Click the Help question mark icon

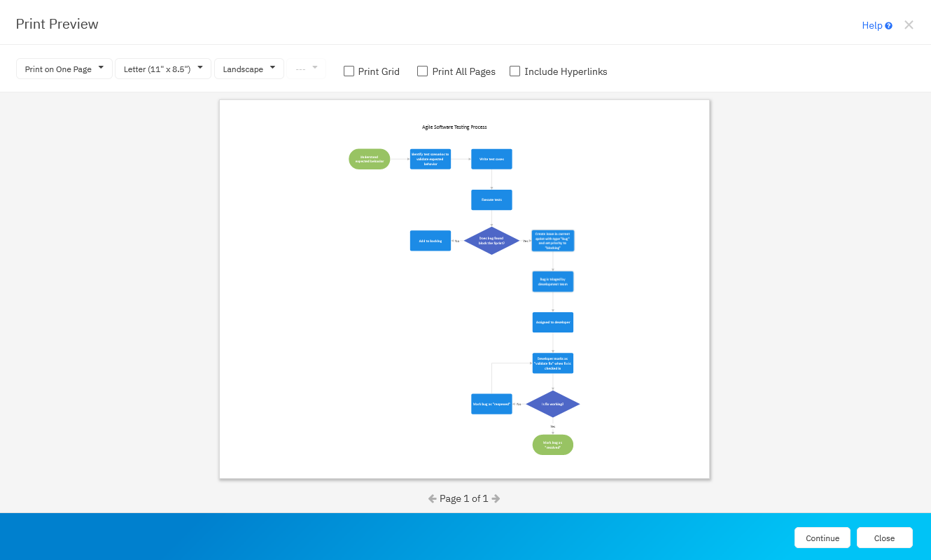point(888,26)
